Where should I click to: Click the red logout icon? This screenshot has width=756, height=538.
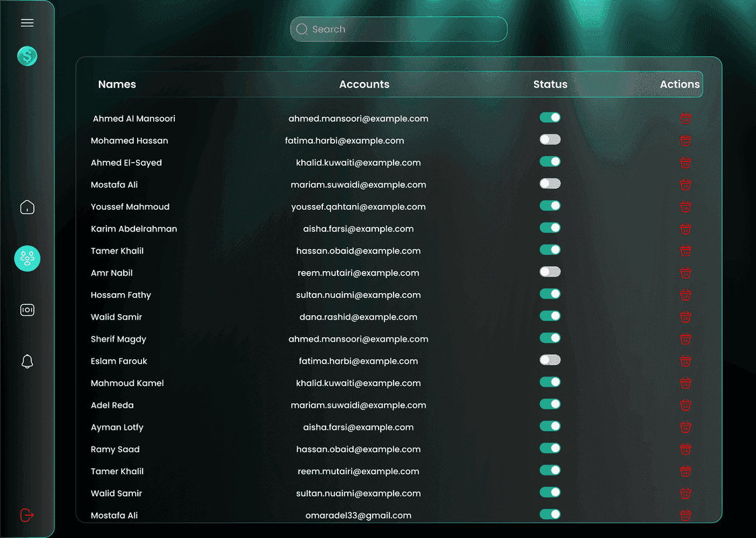pyautogui.click(x=27, y=515)
